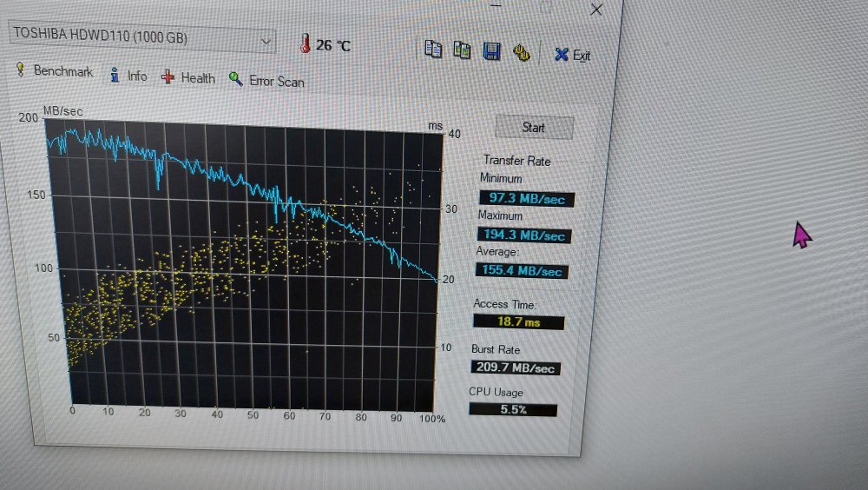Click the CPU Usage label
The height and width of the screenshot is (490, 868).
[x=496, y=392]
